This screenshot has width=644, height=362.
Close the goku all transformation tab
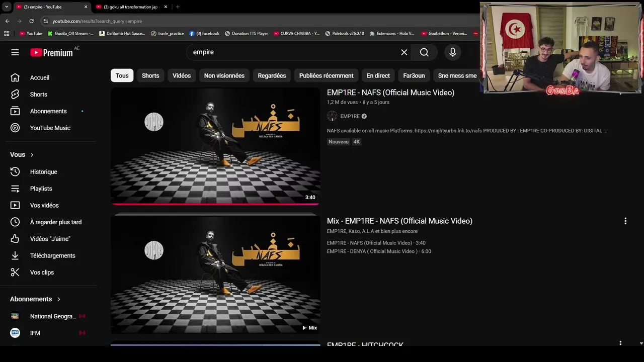(166, 7)
